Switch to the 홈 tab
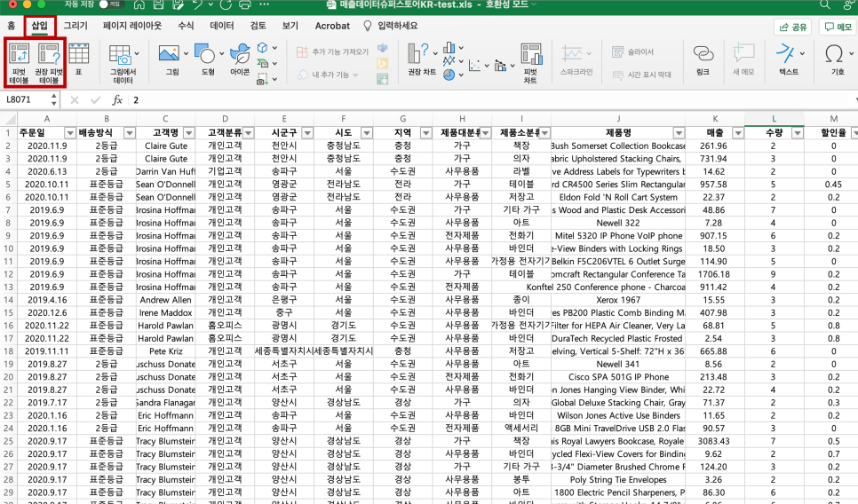 (11, 26)
